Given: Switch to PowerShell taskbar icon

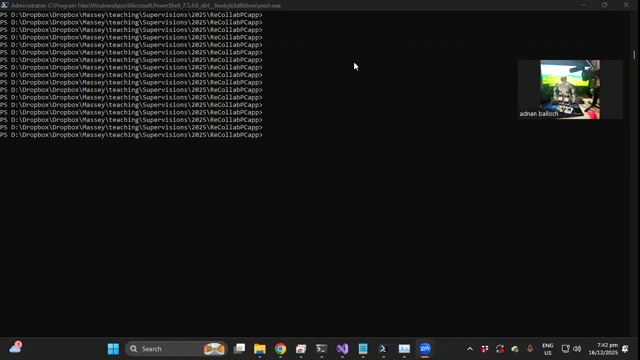Looking at the screenshot, I should point(383,349).
